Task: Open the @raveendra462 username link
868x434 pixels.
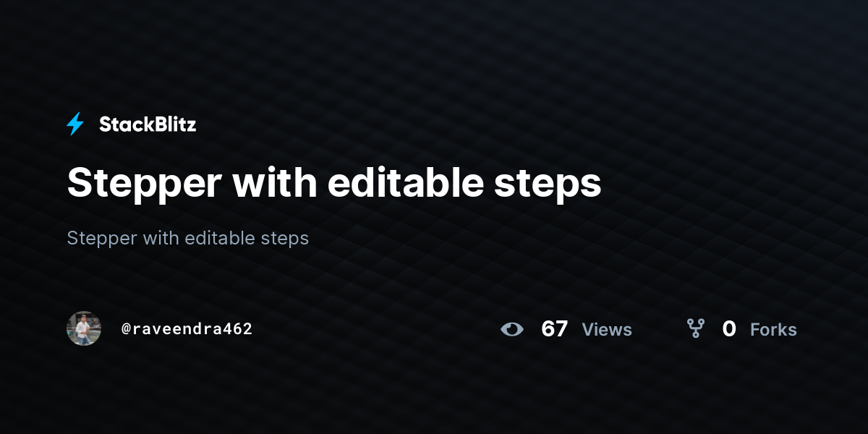Action: click(x=187, y=329)
